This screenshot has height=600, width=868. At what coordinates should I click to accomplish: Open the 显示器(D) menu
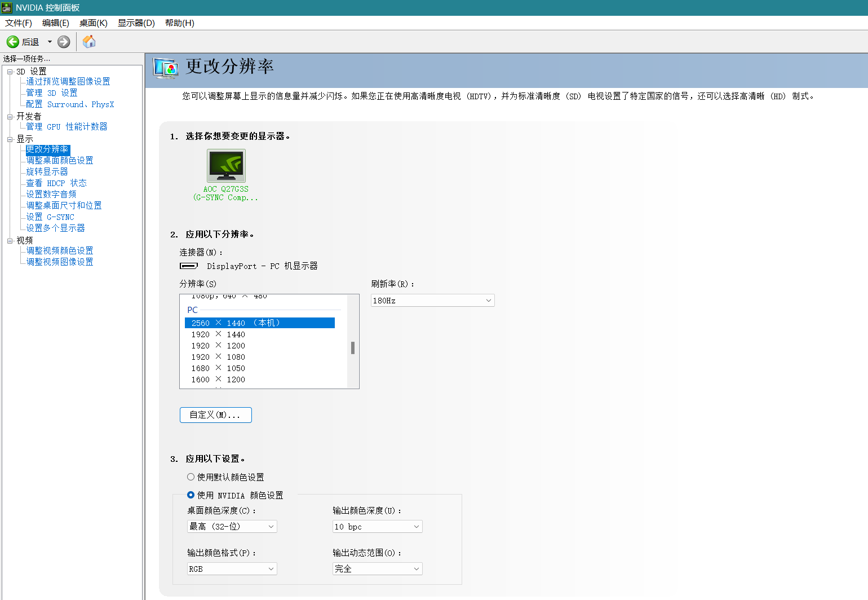pyautogui.click(x=136, y=23)
